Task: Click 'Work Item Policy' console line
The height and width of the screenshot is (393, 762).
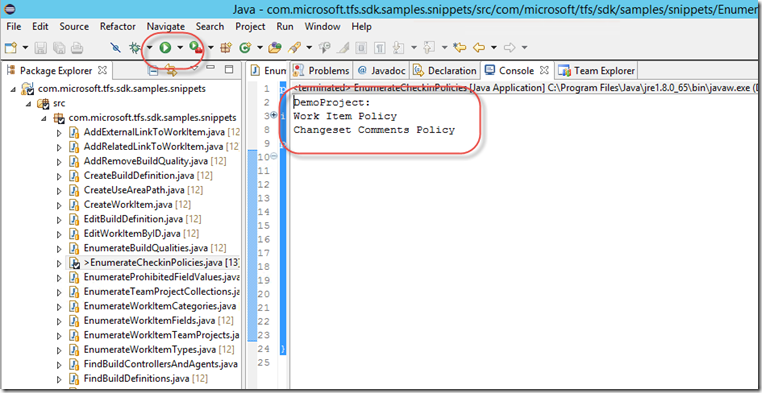Action: point(345,117)
